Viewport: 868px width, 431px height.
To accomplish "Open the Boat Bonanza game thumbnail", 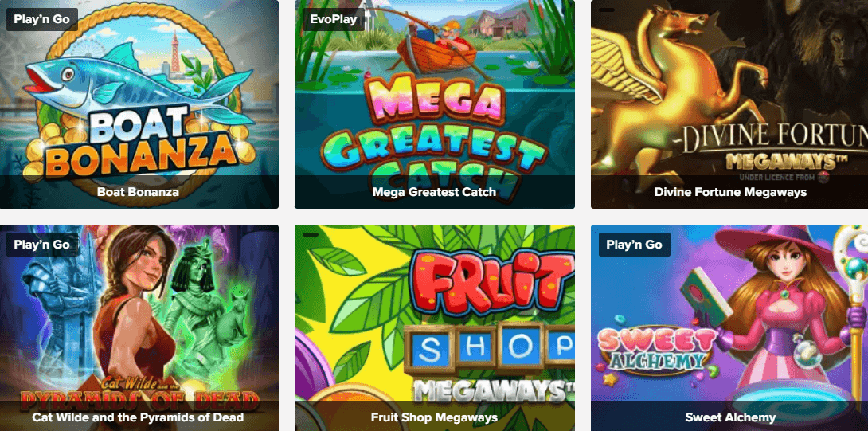I will click(x=139, y=104).
